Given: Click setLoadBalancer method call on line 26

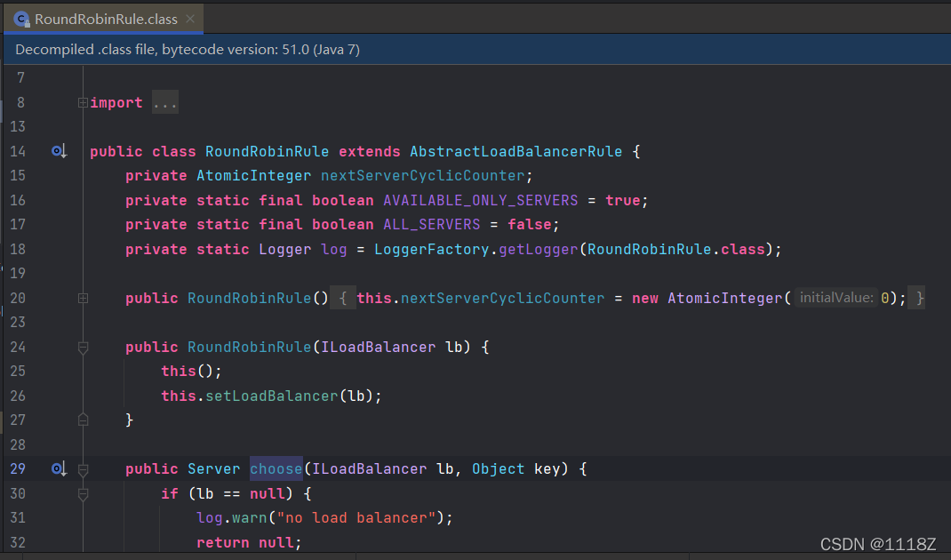Looking at the screenshot, I should click(x=272, y=396).
